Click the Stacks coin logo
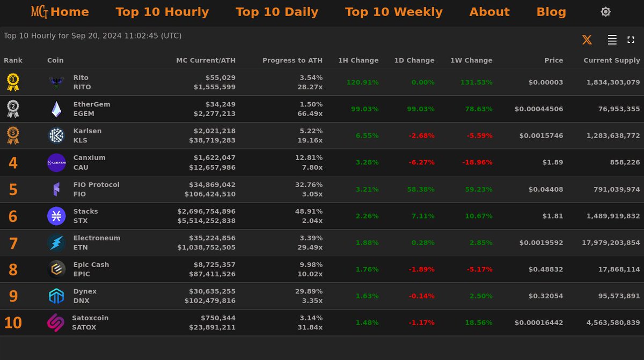Screen dimensions: 644x360 [56, 216]
